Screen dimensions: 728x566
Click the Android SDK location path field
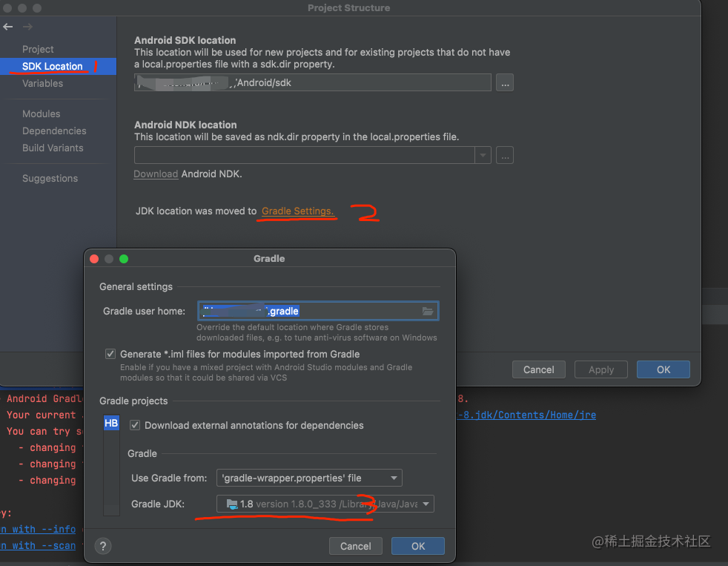312,83
